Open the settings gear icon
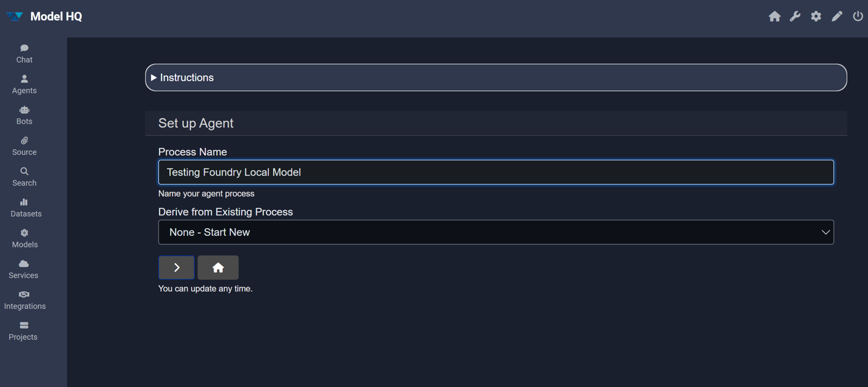Screen dimensions: 868x387 click(816, 16)
